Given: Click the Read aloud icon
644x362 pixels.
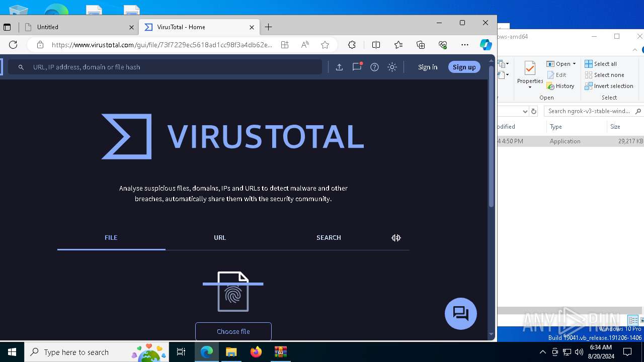Looking at the screenshot, I should pos(305,45).
